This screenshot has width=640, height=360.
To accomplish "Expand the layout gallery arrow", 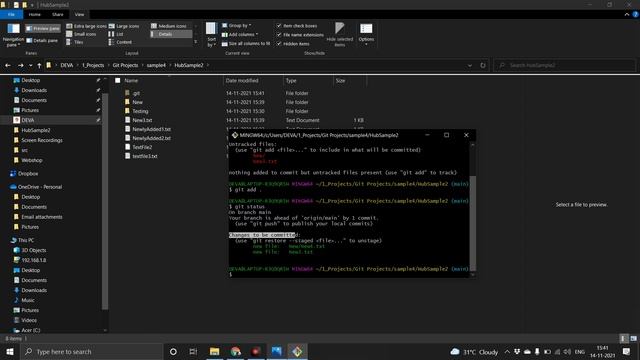I will pyautogui.click(x=196, y=42).
